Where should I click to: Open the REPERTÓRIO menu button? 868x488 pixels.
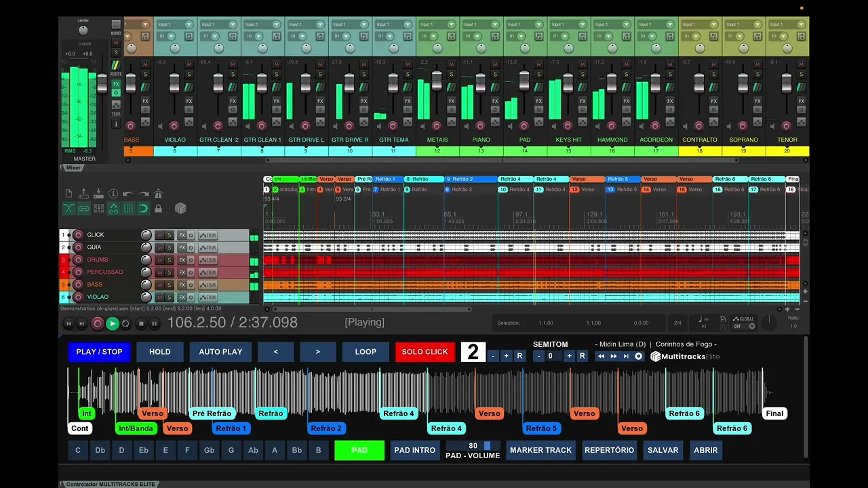tap(609, 450)
